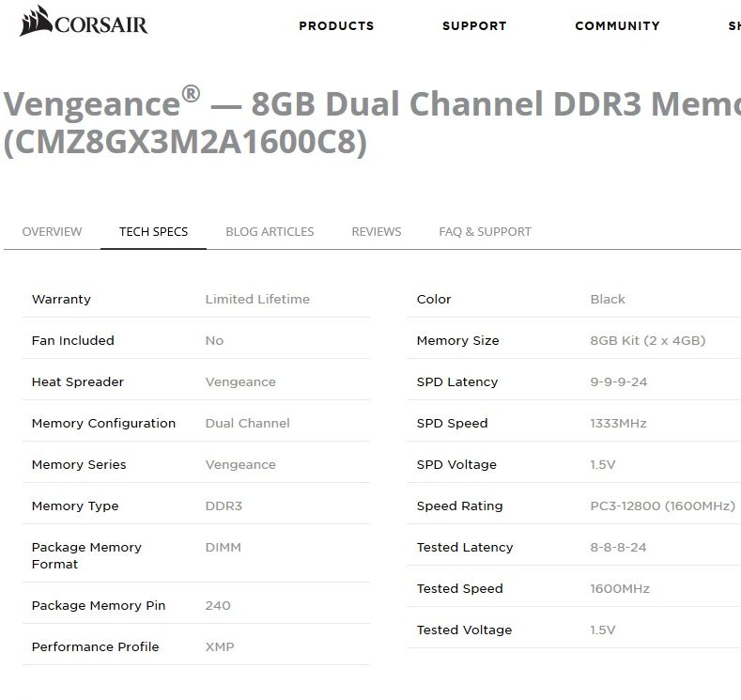Open the SUPPORT navigation menu
Viewport: 741px width, 700px height.
click(x=474, y=25)
